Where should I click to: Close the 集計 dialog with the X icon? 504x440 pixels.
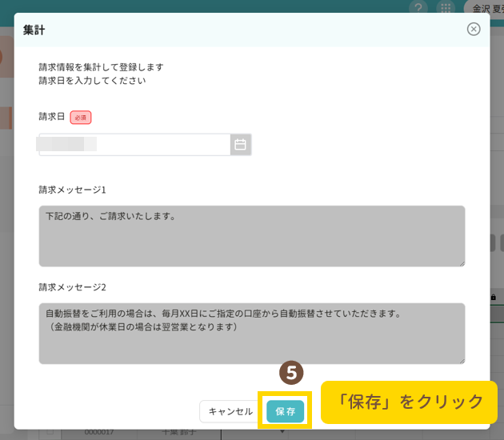(x=474, y=30)
